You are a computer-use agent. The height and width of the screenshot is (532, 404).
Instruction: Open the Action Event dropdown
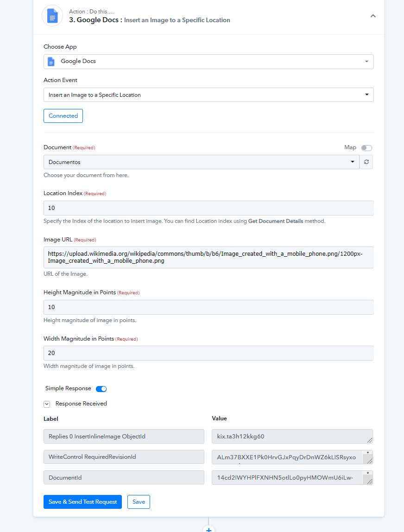(x=208, y=95)
